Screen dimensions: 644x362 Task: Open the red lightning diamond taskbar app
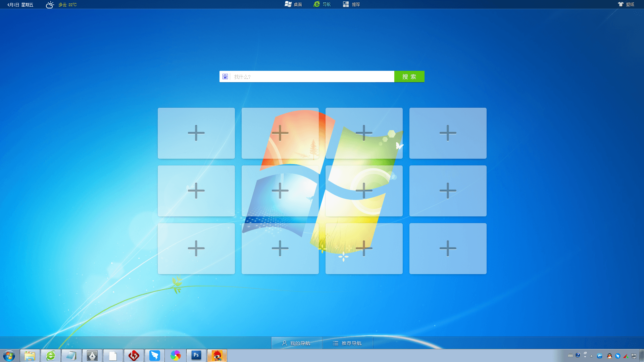pos(134,355)
